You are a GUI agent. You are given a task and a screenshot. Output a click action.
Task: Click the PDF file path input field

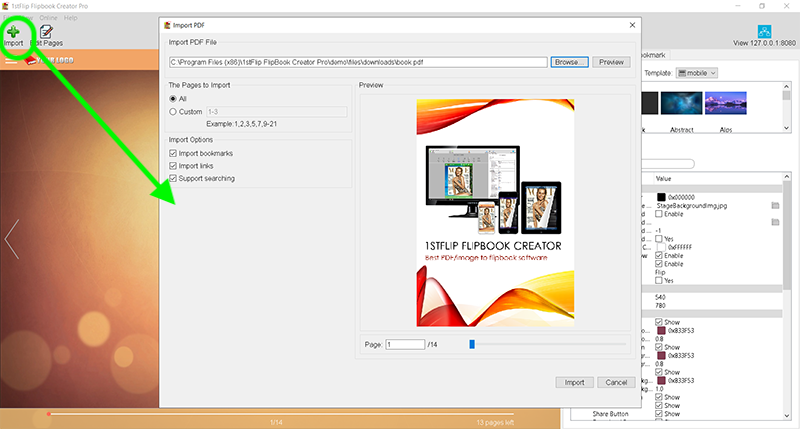[x=358, y=62]
